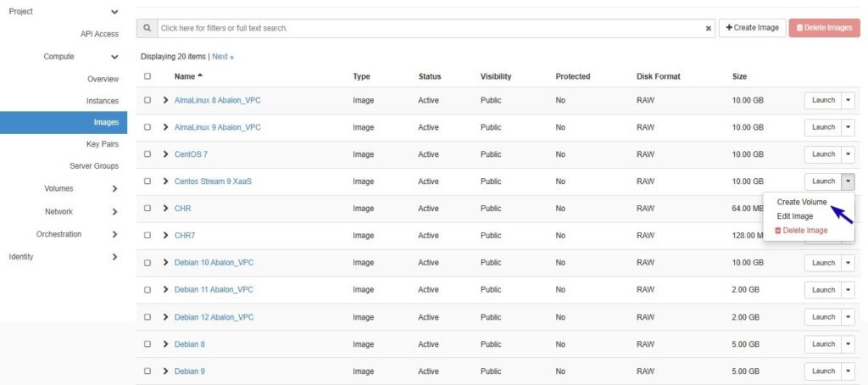This screenshot has width=868, height=385.
Task: Open API Access in the sidebar
Action: [x=100, y=34]
